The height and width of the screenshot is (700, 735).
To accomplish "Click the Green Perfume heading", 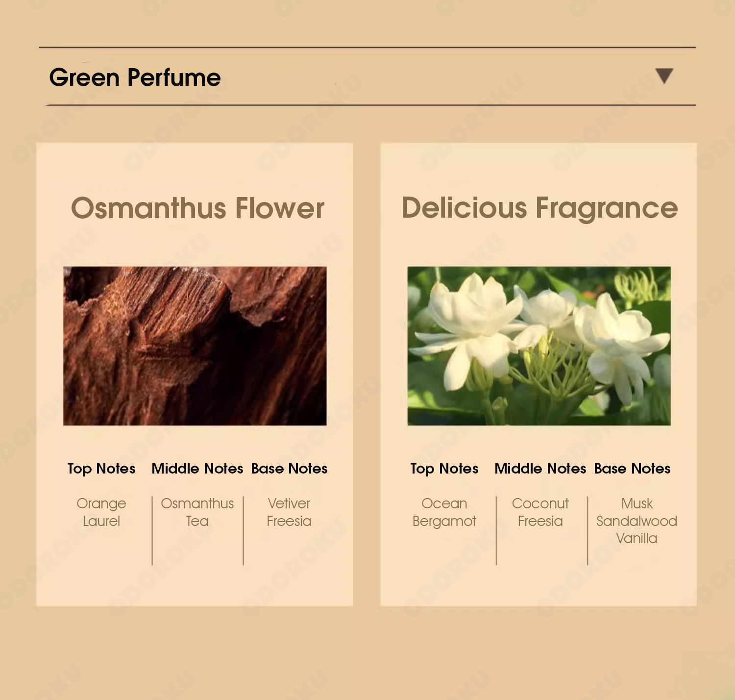I will pos(135,77).
